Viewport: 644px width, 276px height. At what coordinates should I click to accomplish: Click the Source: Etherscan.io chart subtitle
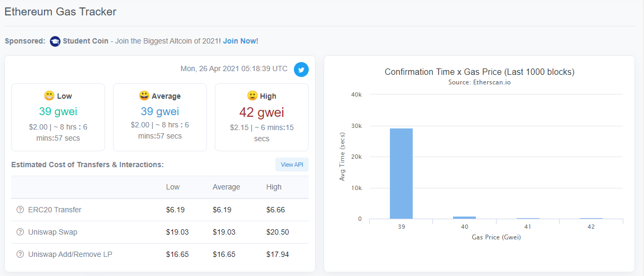coord(480,82)
